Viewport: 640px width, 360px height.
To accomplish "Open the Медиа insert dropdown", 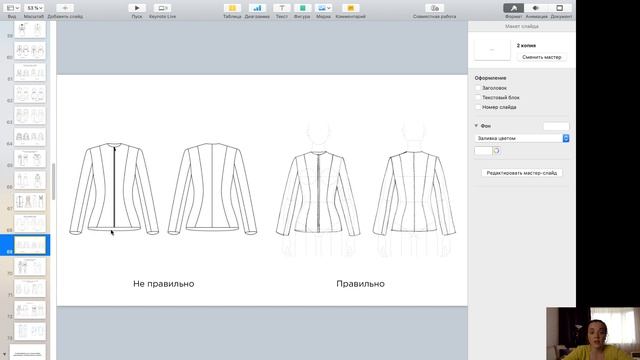I will (323, 8).
